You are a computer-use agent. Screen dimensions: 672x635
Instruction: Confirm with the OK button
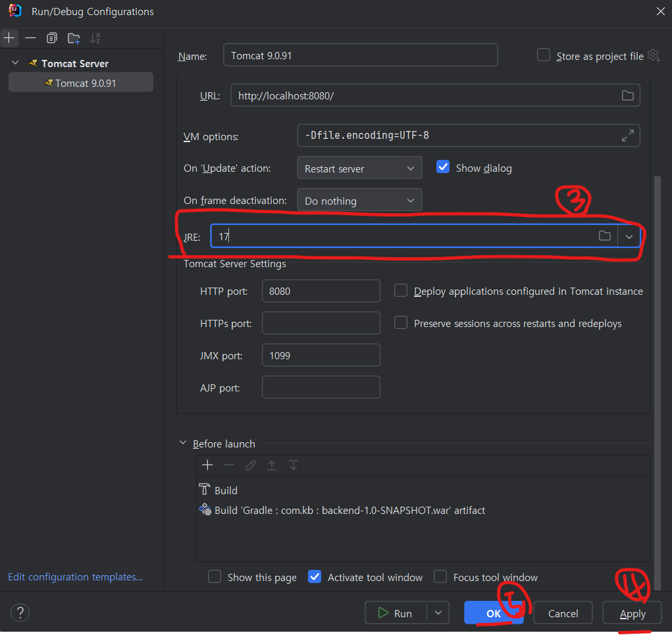[x=494, y=613]
